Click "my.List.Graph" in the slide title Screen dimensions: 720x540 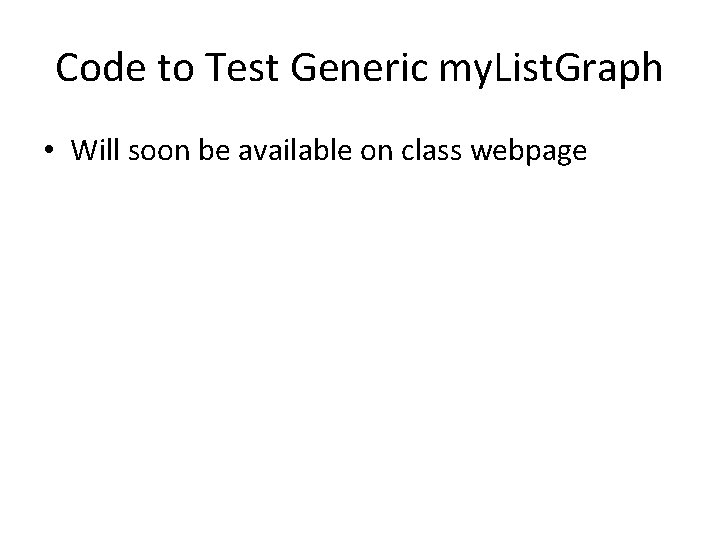(548, 68)
